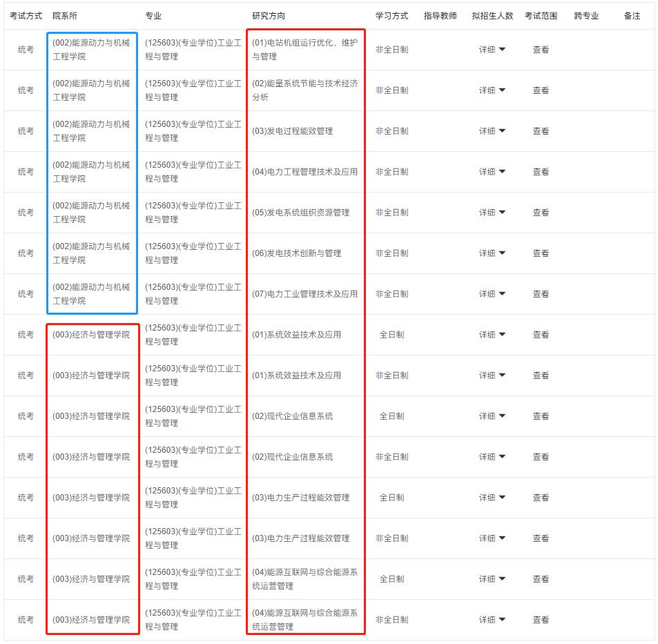Open 详细 dropdown in 发电过程能效管理 row

(x=492, y=131)
